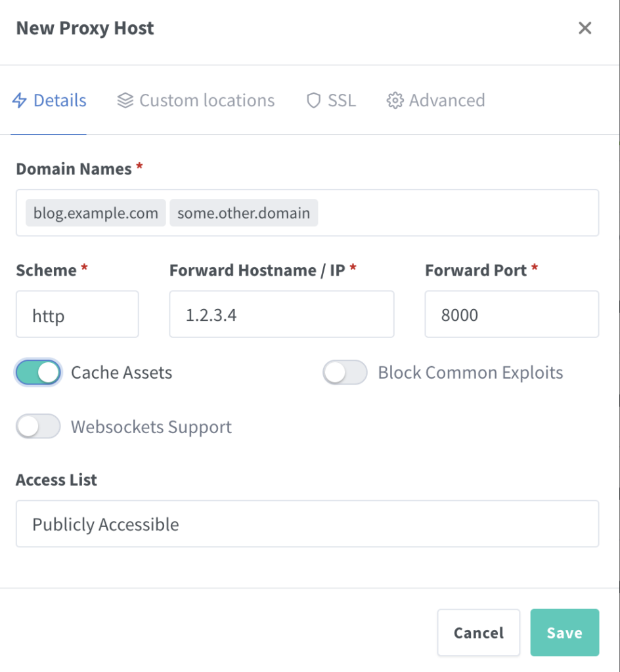This screenshot has width=620, height=672.
Task: Save the new proxy host
Action: tap(564, 633)
